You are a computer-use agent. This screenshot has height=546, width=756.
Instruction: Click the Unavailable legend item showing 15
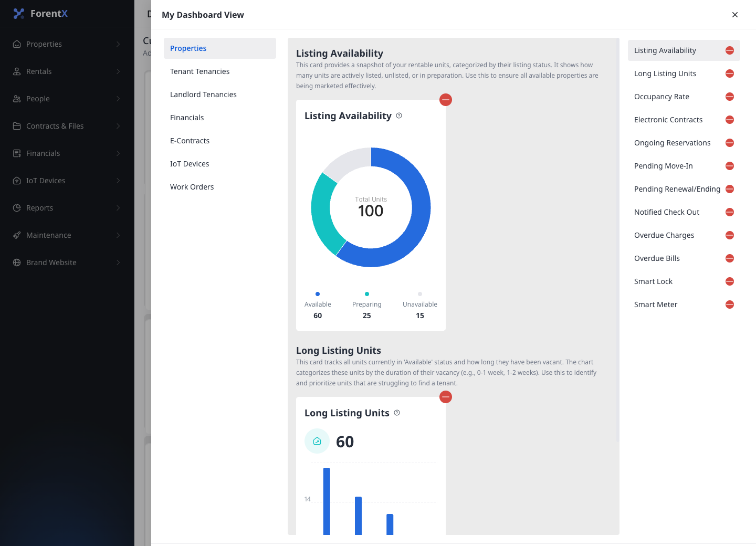point(420,306)
